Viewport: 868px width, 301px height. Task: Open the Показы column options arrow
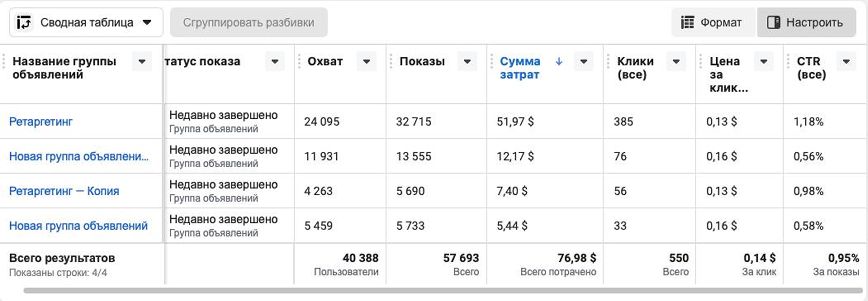pyautogui.click(x=467, y=61)
